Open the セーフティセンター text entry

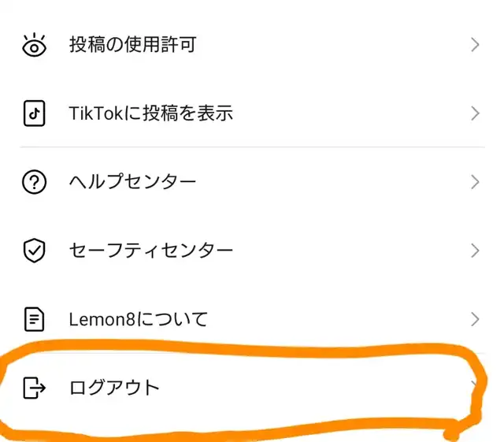(x=150, y=251)
